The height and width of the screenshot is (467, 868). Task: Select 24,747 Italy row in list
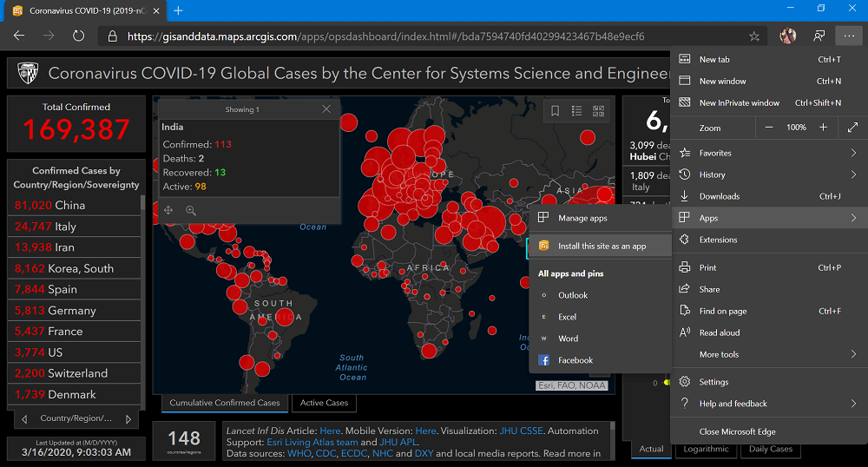pos(74,227)
